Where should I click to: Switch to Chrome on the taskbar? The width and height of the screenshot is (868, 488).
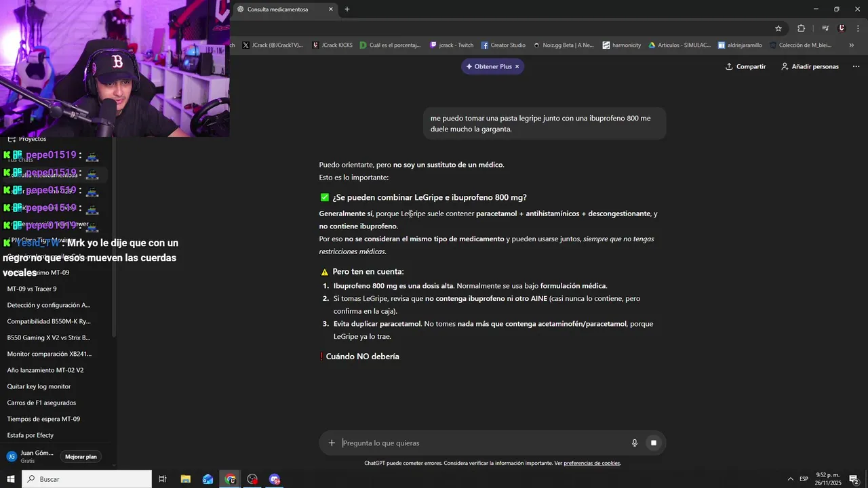tap(231, 479)
